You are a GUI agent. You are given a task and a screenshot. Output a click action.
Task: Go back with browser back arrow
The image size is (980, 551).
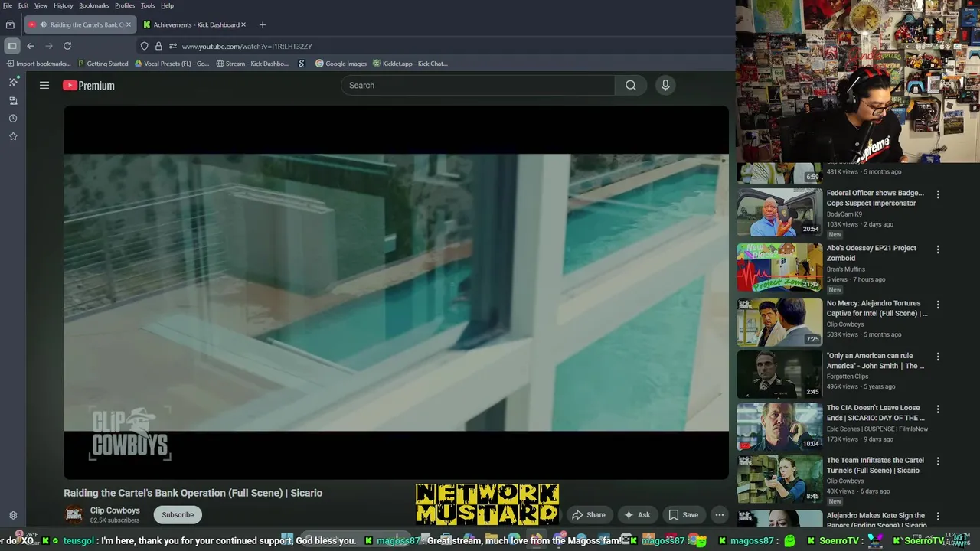(x=31, y=46)
